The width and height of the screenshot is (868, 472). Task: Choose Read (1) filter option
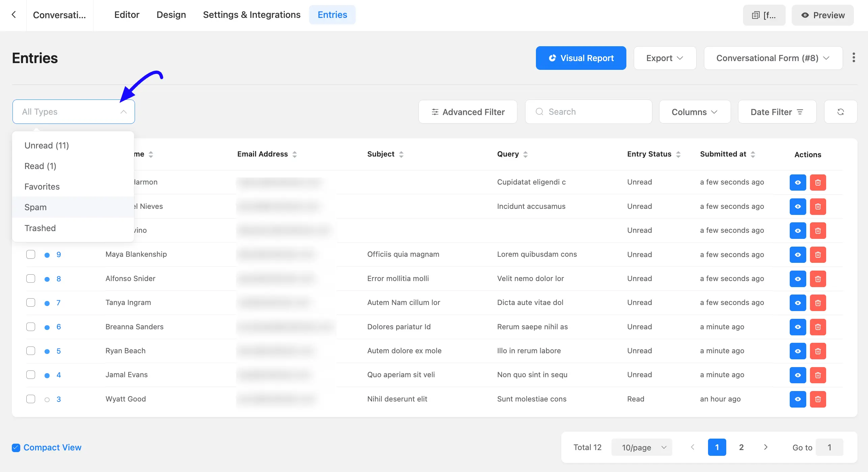click(x=73, y=166)
